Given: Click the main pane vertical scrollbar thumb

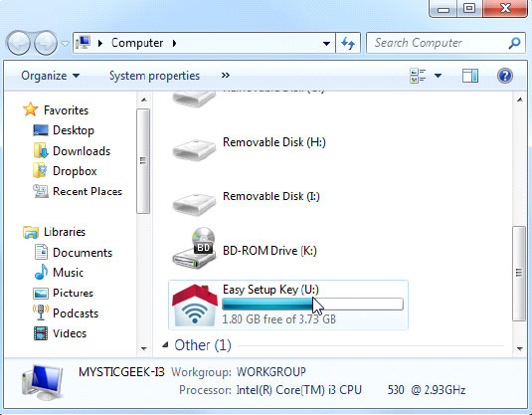Looking at the screenshot, I should click(x=519, y=273).
